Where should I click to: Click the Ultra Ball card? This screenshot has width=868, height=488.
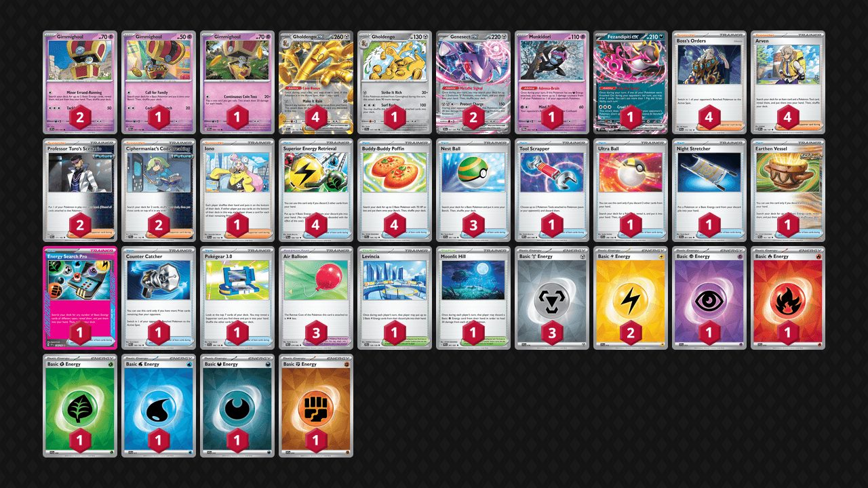pyautogui.click(x=631, y=190)
